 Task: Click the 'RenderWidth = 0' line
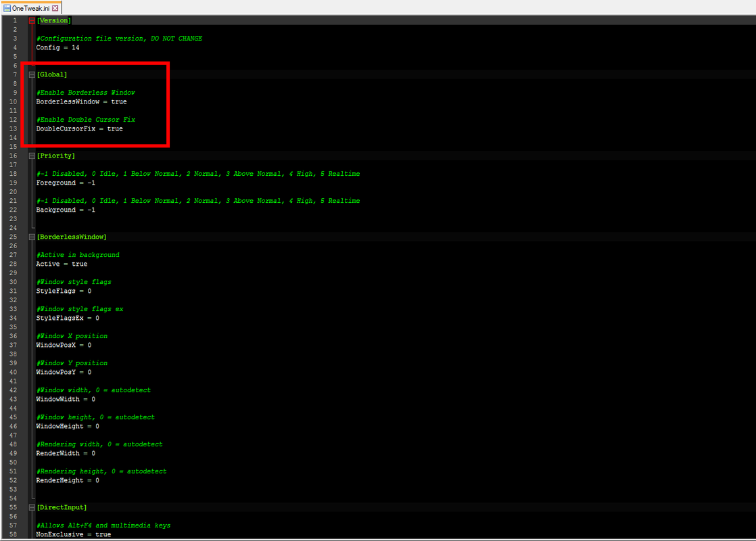(66, 453)
